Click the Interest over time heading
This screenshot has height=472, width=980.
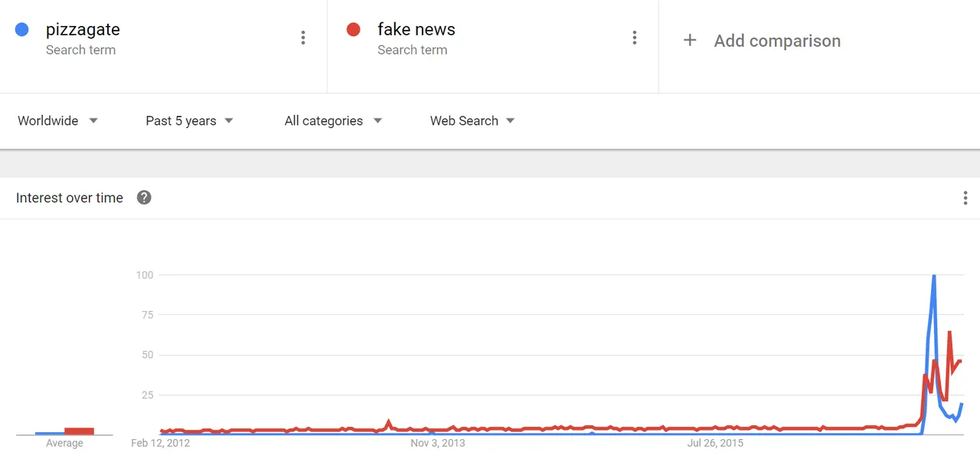pos(70,198)
